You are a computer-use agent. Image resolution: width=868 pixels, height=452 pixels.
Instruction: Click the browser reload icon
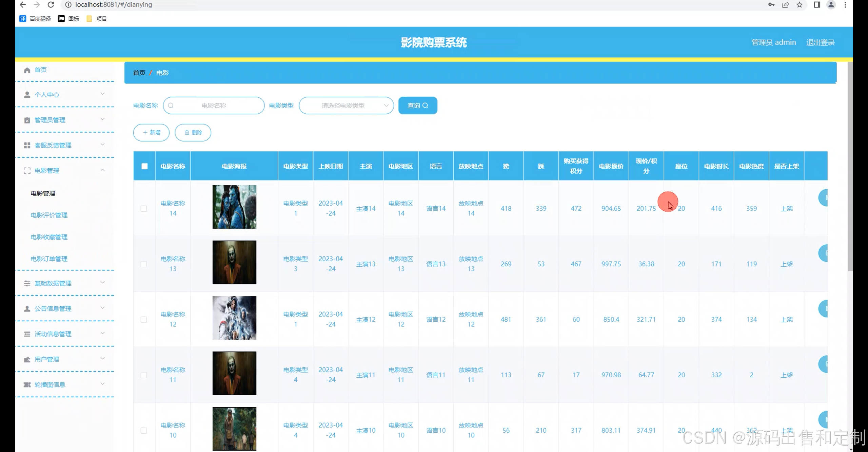point(51,5)
